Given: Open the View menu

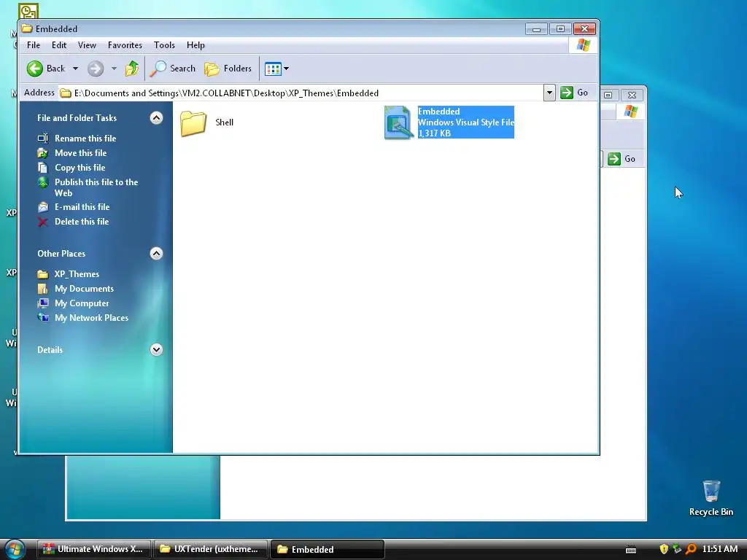Looking at the screenshot, I should coord(88,44).
